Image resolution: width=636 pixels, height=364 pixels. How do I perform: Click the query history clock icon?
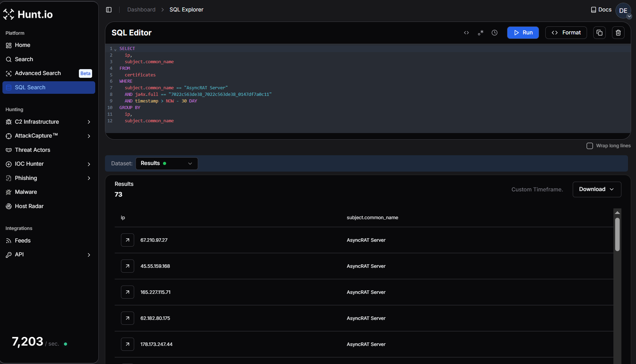[x=495, y=33]
